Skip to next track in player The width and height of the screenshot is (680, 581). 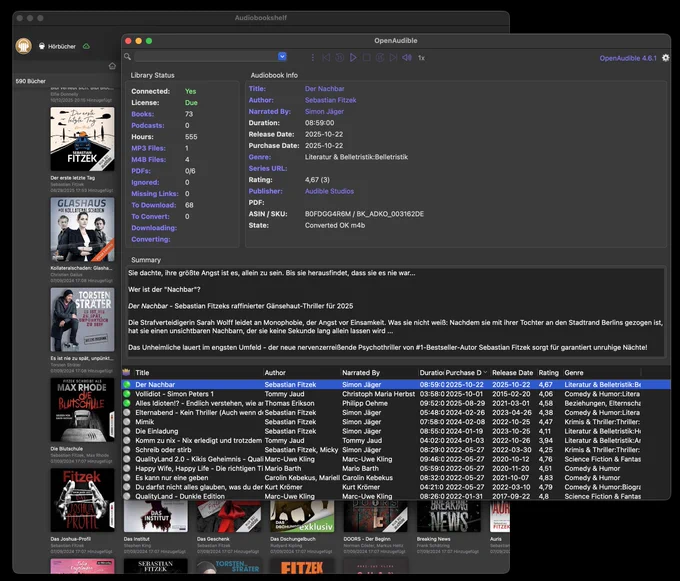click(393, 57)
